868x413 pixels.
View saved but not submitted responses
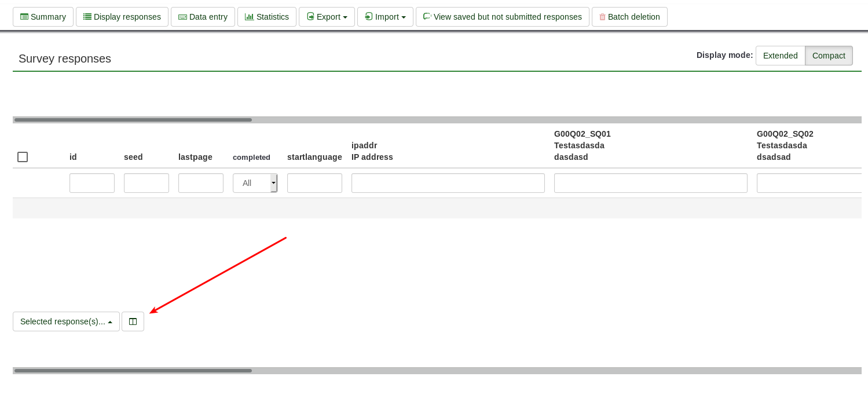pos(502,17)
